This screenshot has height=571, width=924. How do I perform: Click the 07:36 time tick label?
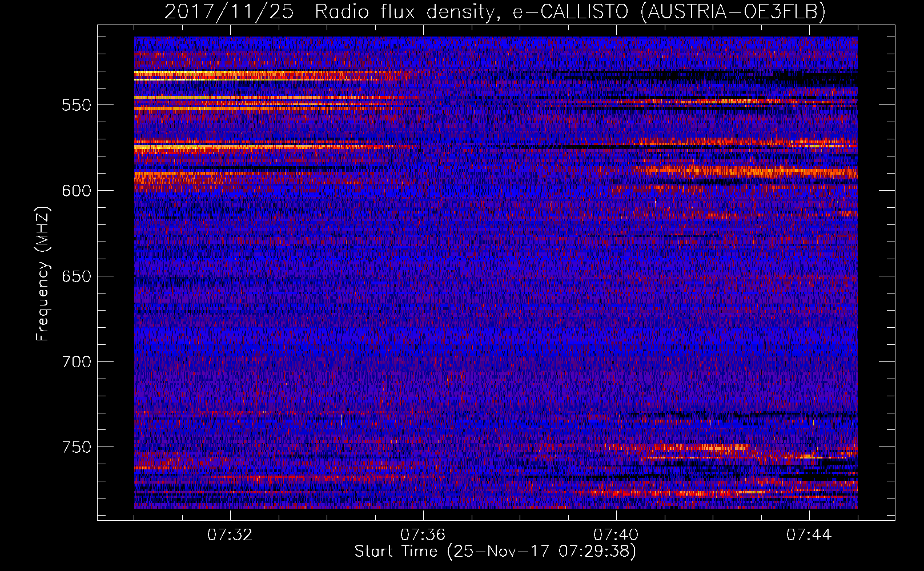pyautogui.click(x=423, y=535)
